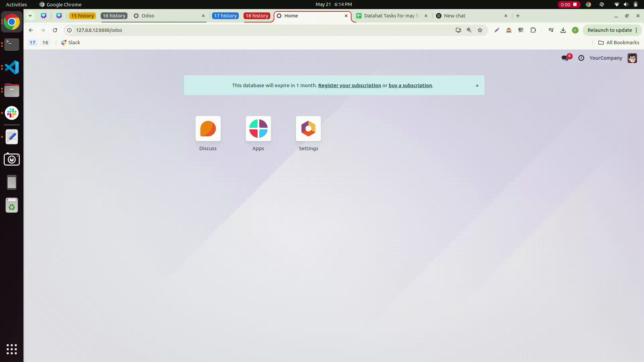This screenshot has width=644, height=362.
Task: Open the Trash from the dock
Action: pos(12,205)
